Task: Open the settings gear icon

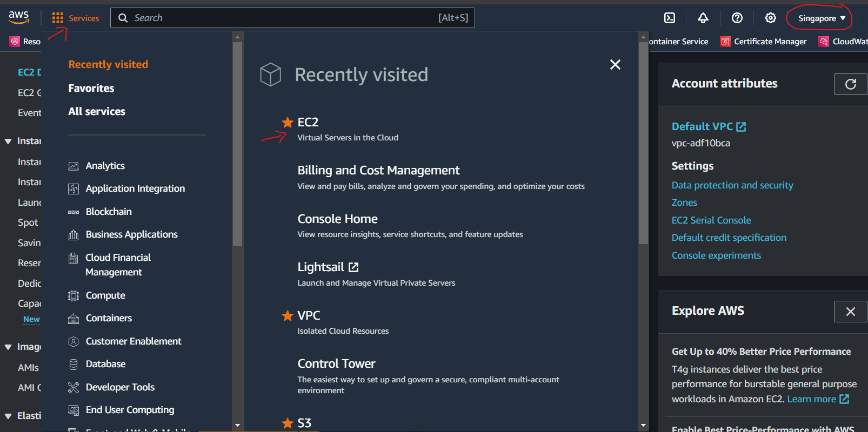Action: click(770, 18)
